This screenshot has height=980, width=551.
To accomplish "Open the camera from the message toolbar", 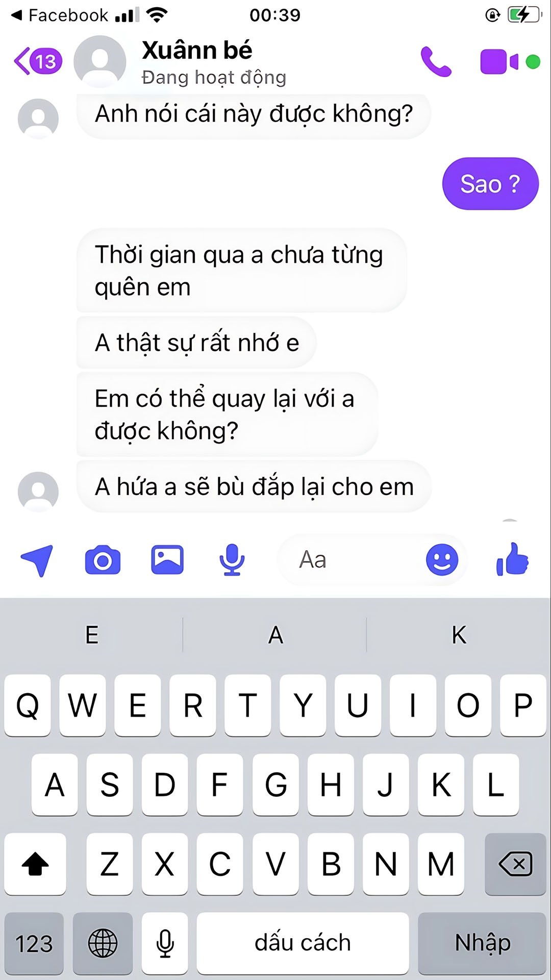I will [103, 560].
